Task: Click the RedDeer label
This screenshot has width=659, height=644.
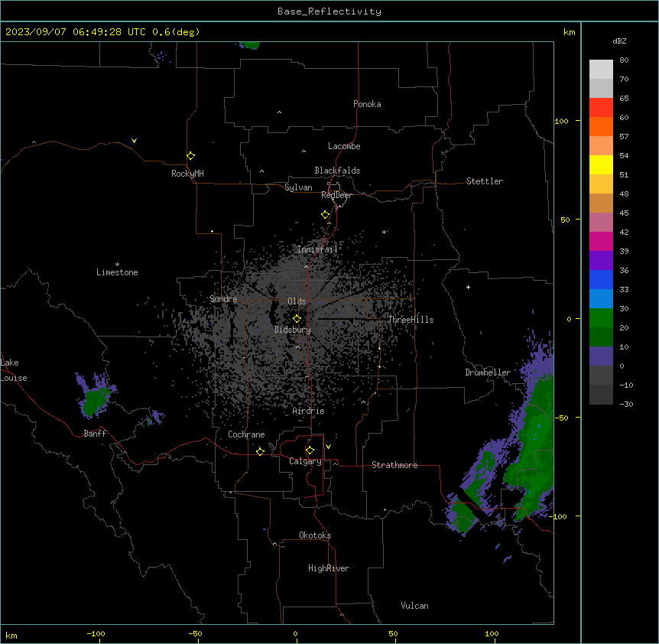Action: (336, 195)
